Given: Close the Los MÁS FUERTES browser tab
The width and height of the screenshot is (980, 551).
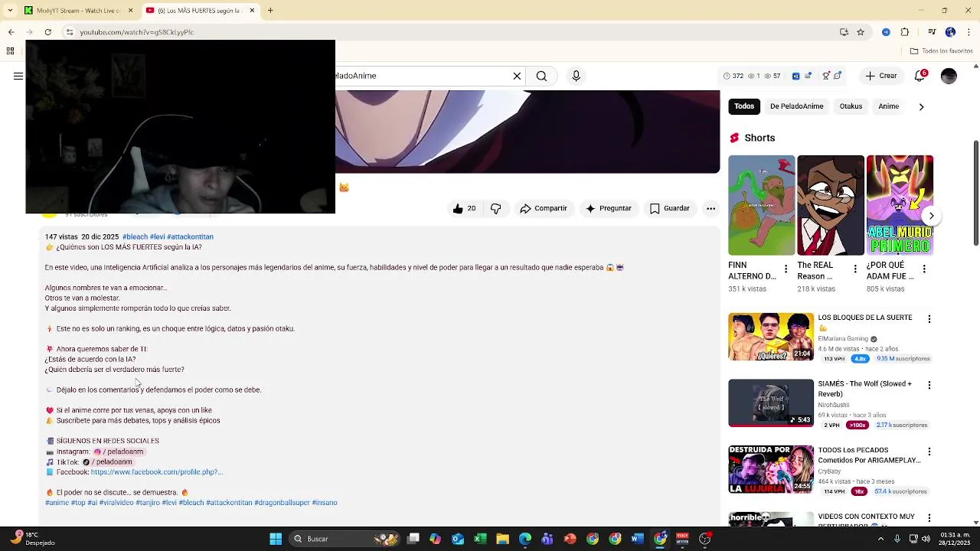Looking at the screenshot, I should tap(252, 11).
